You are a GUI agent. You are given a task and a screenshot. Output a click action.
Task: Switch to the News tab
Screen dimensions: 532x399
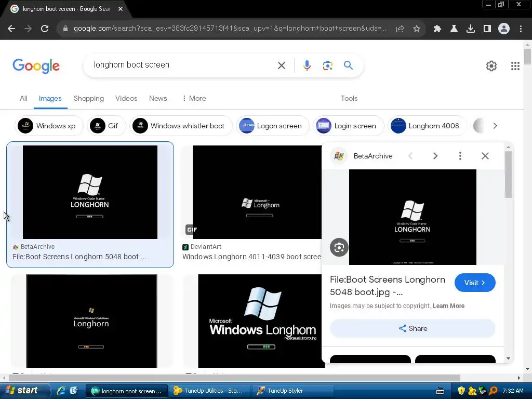[x=158, y=98]
